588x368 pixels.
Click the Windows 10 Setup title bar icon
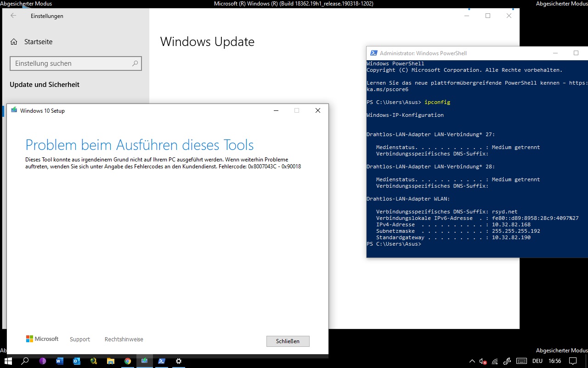click(x=14, y=110)
